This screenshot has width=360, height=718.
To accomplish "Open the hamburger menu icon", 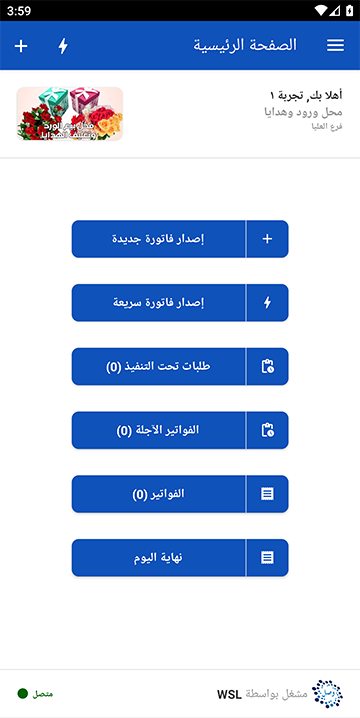I will [335, 45].
